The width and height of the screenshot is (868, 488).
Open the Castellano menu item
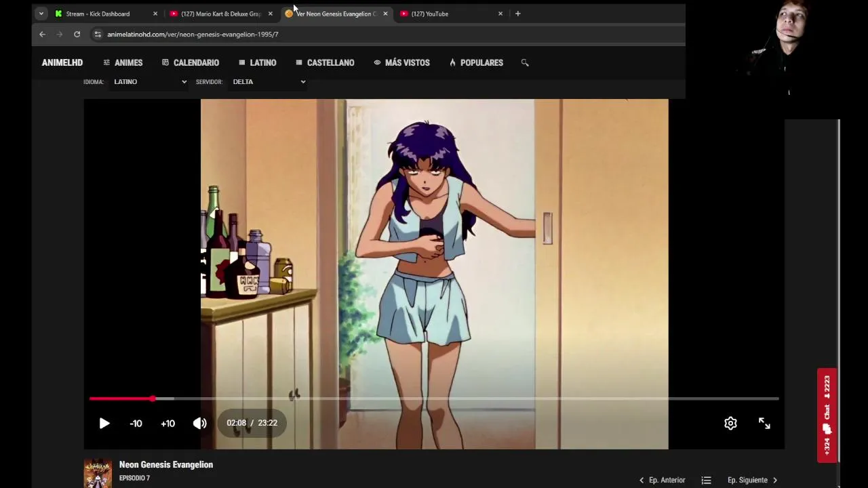[x=325, y=62]
